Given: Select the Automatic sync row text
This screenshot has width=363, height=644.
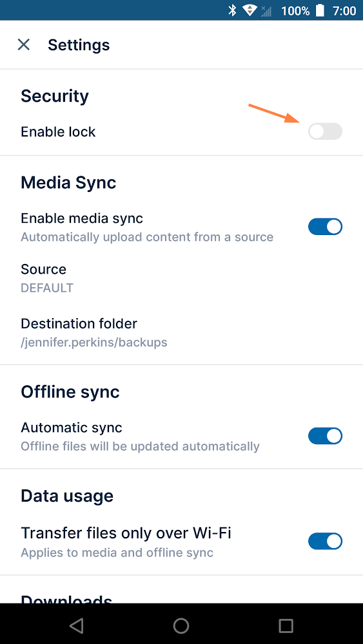Looking at the screenshot, I should 72,428.
